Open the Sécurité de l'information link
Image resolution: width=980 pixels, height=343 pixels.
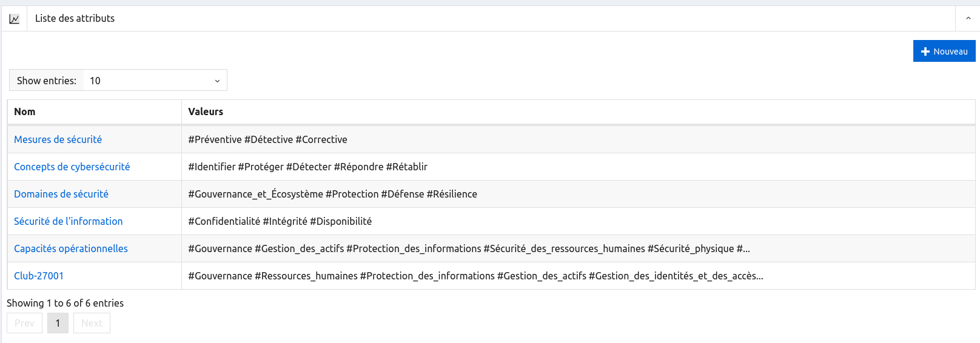(68, 221)
